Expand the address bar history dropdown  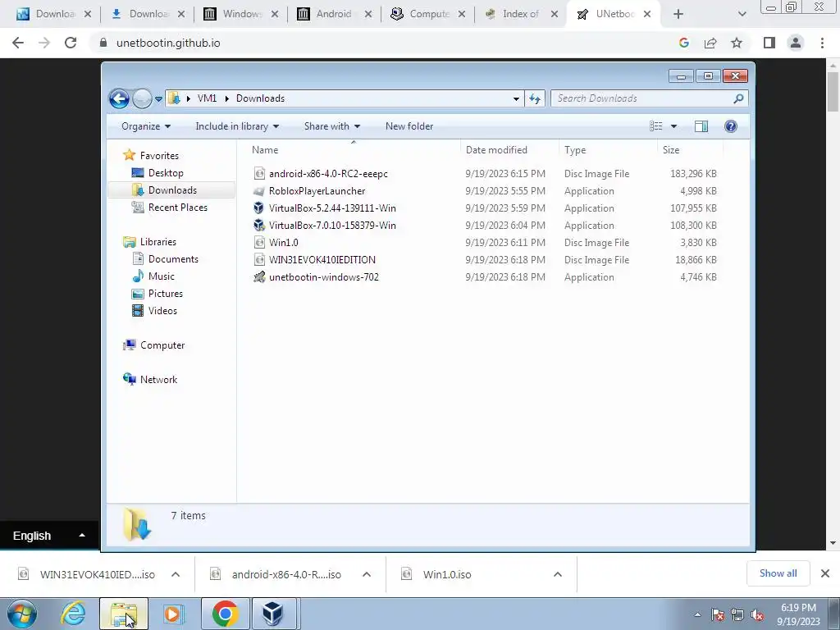click(516, 98)
